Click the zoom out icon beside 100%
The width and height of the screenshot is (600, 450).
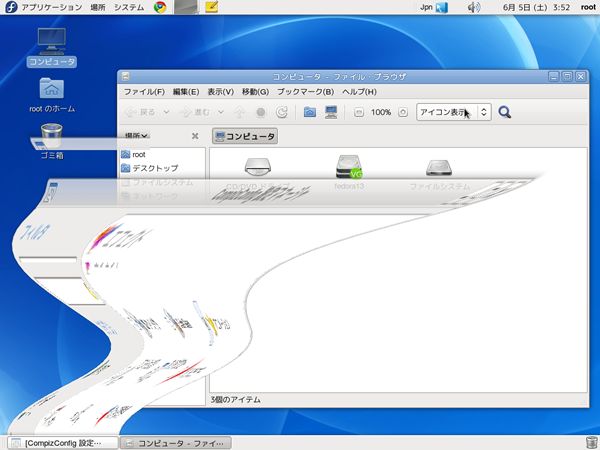359,112
